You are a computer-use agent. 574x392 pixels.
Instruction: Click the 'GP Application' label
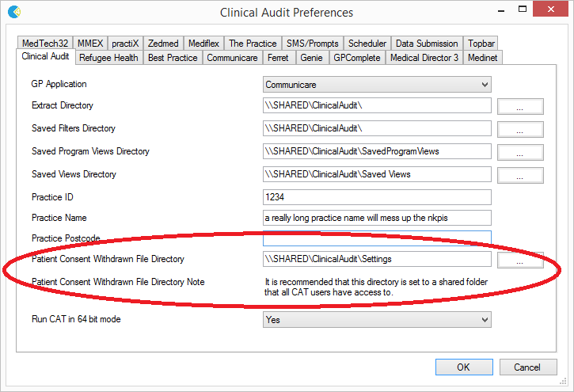(x=59, y=84)
